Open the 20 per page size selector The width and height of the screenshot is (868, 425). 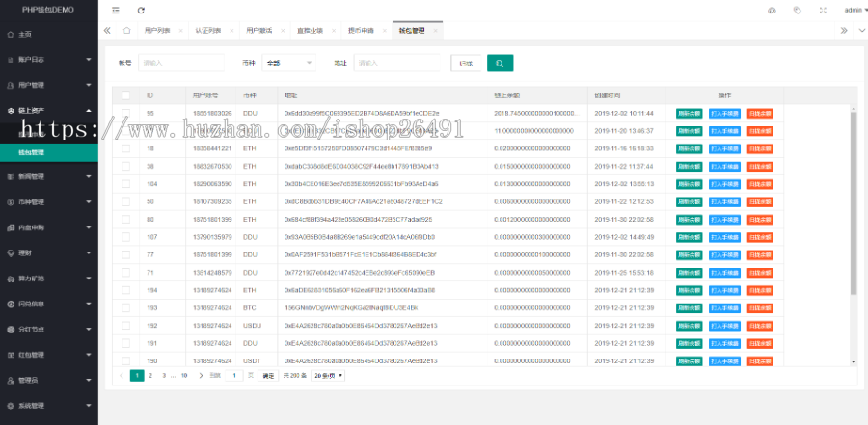pyautogui.click(x=328, y=375)
